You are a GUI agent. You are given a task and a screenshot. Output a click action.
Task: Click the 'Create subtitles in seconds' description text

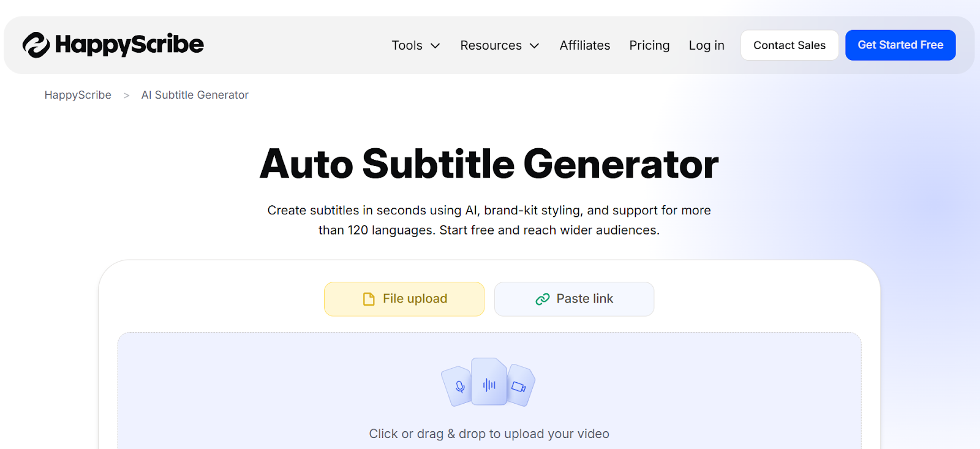point(489,220)
